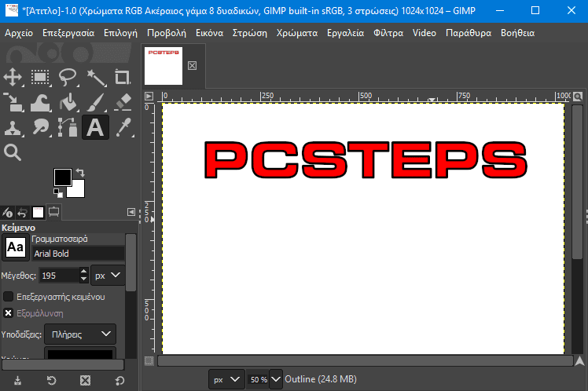Image resolution: width=588 pixels, height=391 pixels.
Task: Select the Free Select lasso tool
Action: click(x=68, y=77)
